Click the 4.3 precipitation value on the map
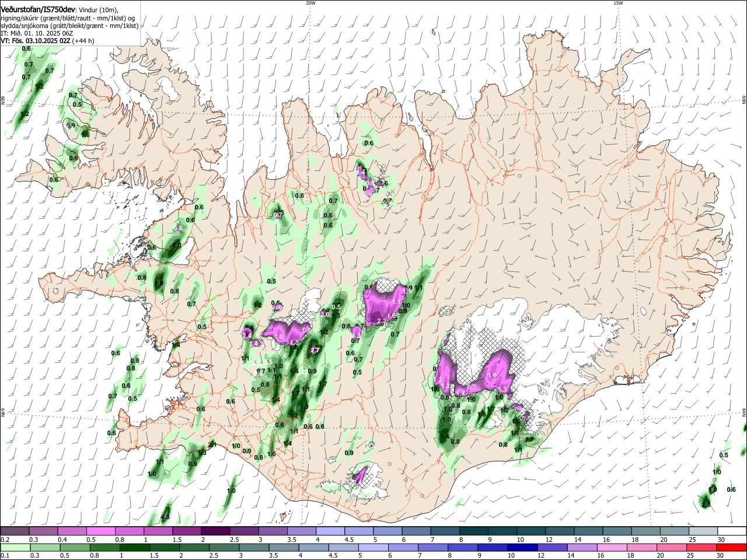Screen dimensions: 747x560 (x=165, y=517)
